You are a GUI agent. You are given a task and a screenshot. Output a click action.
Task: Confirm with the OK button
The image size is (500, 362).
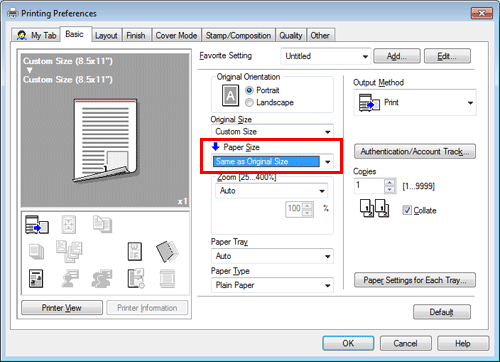point(348,343)
